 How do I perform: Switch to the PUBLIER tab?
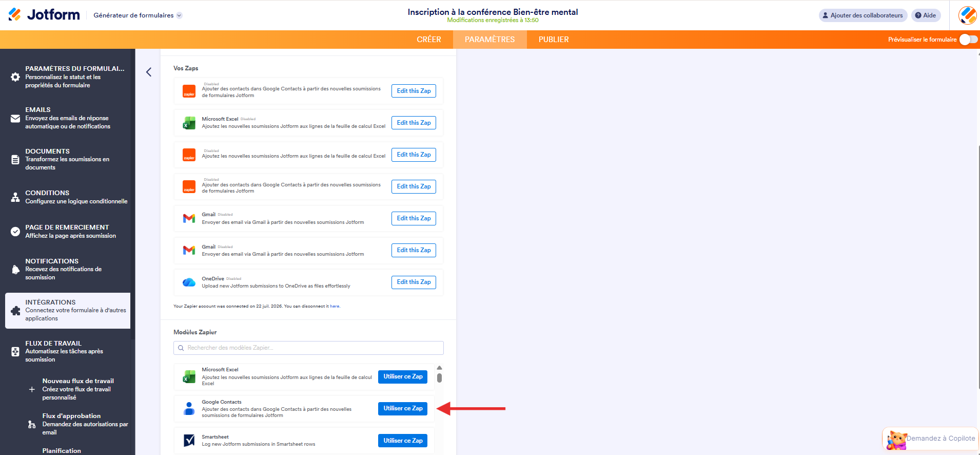(x=554, y=40)
